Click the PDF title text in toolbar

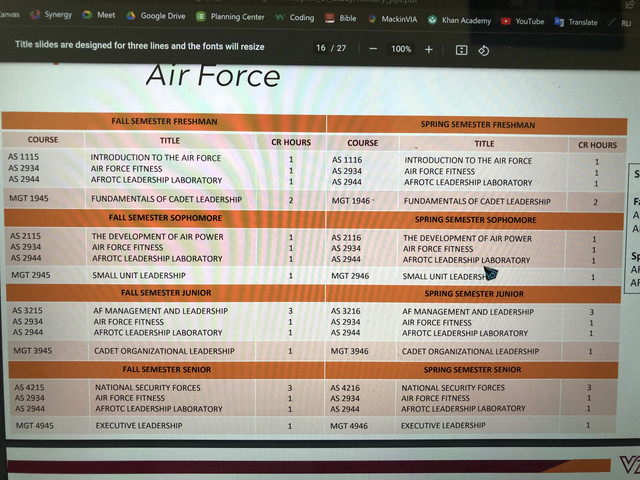(x=140, y=46)
